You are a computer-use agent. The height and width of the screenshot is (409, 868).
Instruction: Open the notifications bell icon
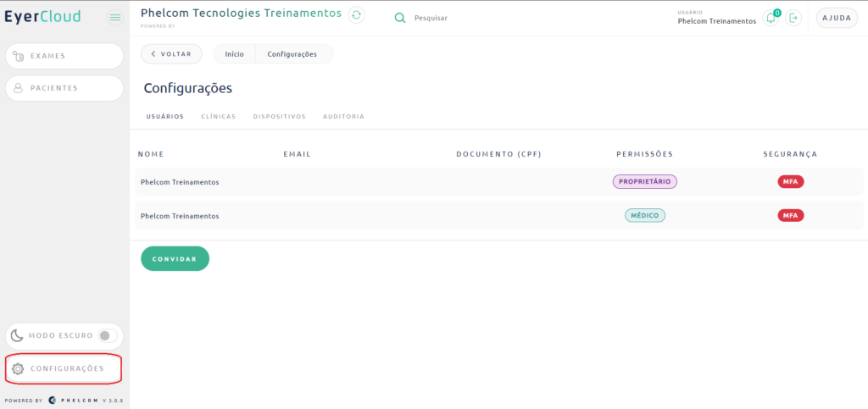771,18
